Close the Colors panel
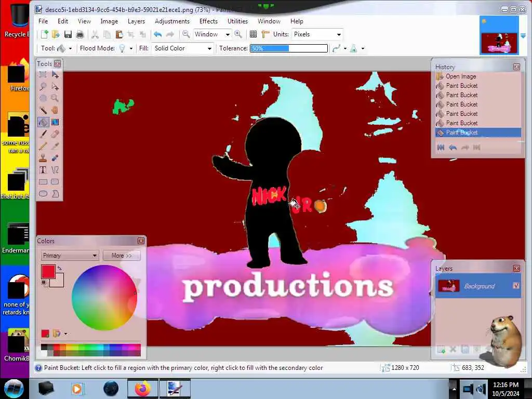 (141, 241)
